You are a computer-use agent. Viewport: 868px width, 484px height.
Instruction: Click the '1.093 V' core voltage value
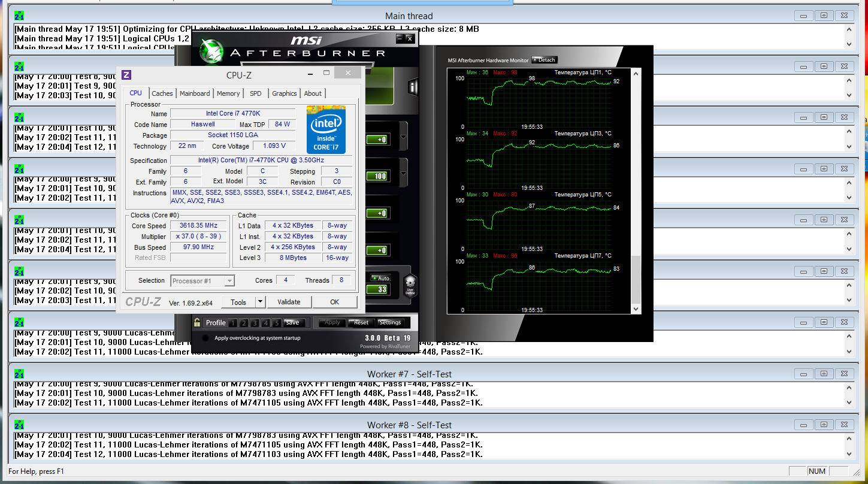coord(274,146)
